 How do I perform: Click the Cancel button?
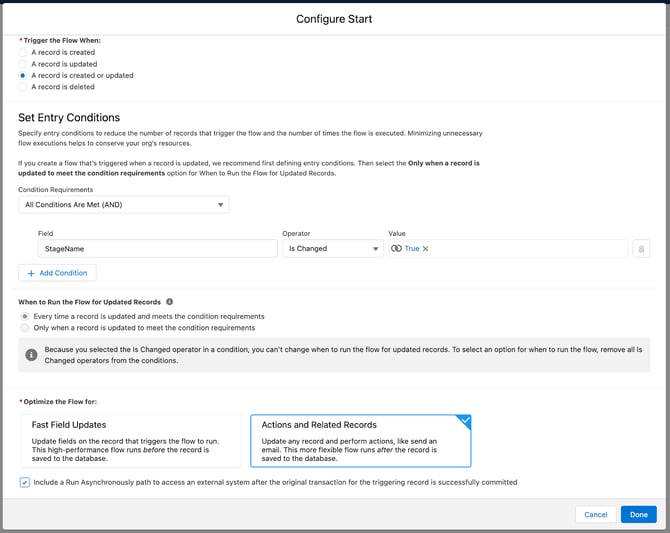click(595, 514)
